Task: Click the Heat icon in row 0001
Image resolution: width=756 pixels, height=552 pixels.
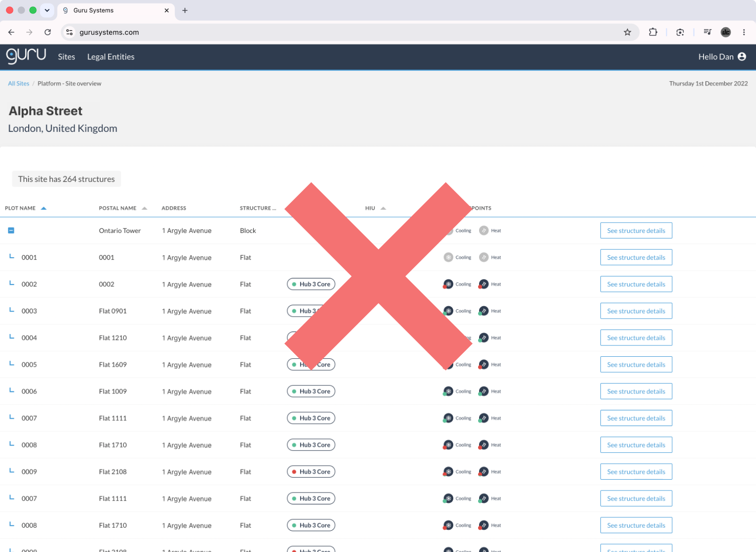Action: click(484, 257)
